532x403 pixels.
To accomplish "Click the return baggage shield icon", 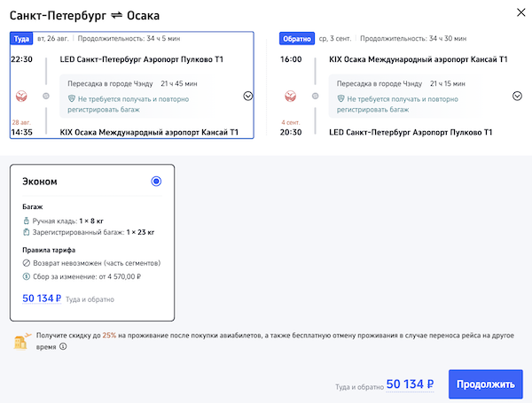I will coord(340,99).
